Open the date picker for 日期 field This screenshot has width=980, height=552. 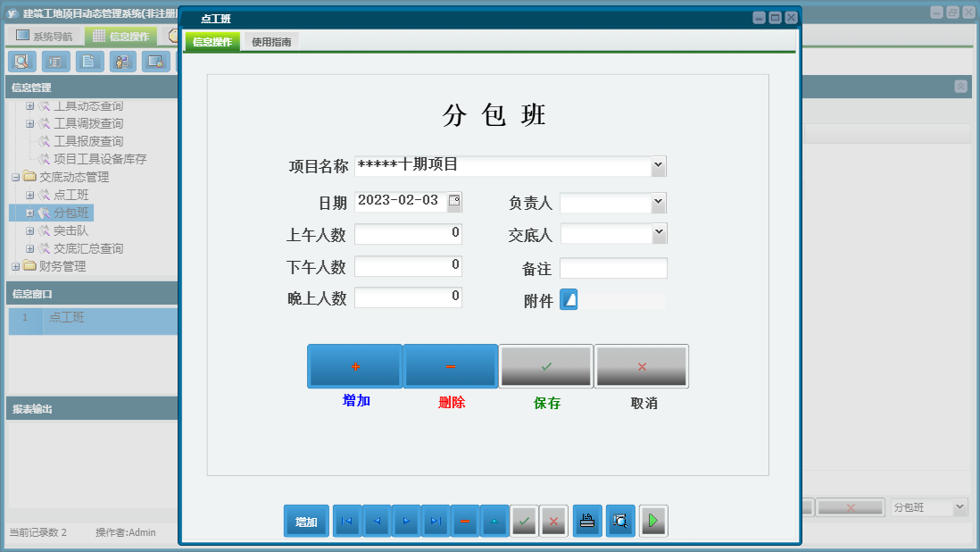click(454, 202)
